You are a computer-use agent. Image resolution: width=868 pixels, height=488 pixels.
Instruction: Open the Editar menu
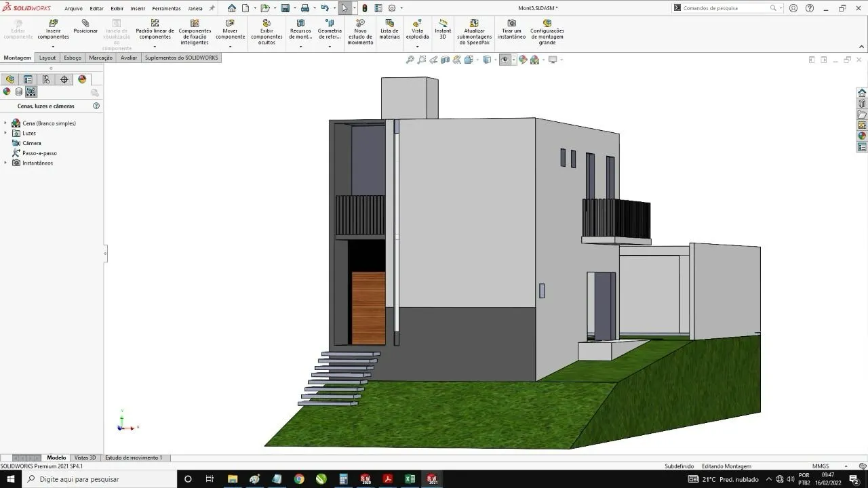coord(96,9)
